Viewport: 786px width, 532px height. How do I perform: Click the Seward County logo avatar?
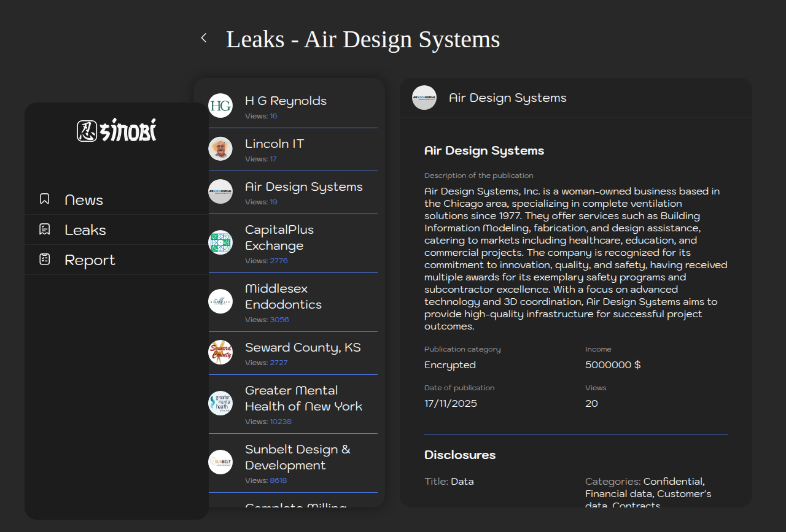point(220,352)
